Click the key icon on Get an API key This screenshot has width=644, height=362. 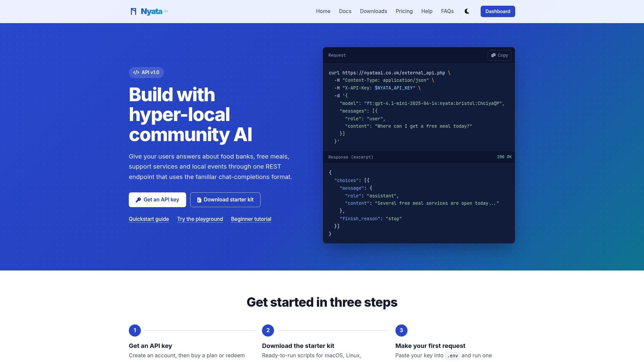138,200
